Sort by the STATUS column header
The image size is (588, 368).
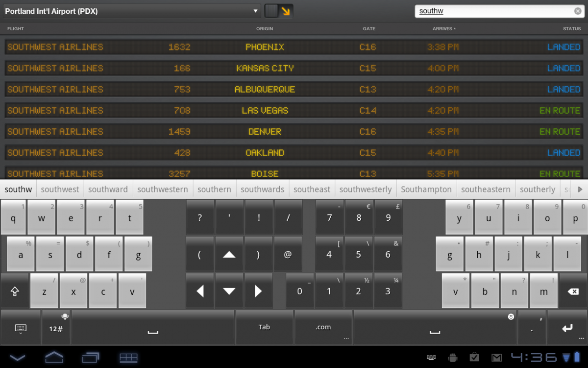point(571,28)
